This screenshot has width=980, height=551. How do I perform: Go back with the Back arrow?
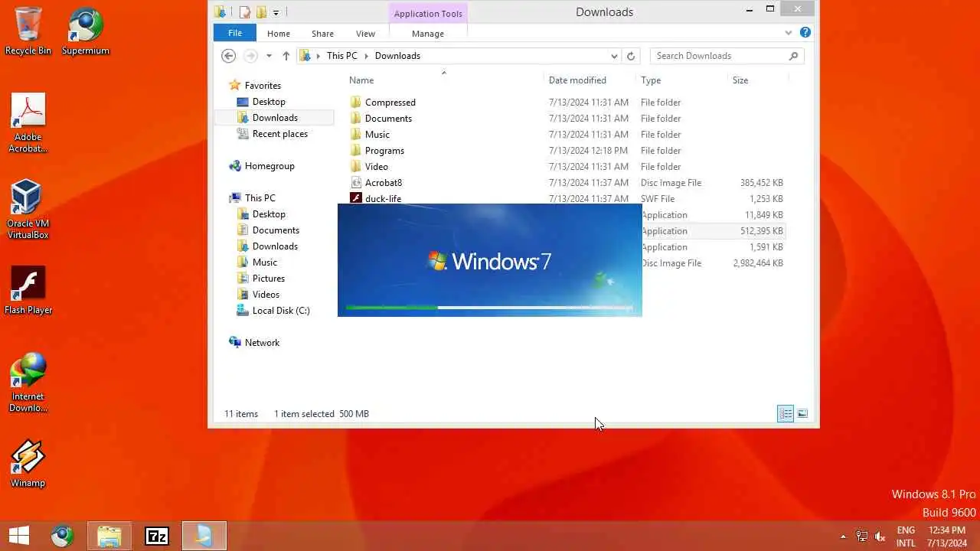click(228, 56)
